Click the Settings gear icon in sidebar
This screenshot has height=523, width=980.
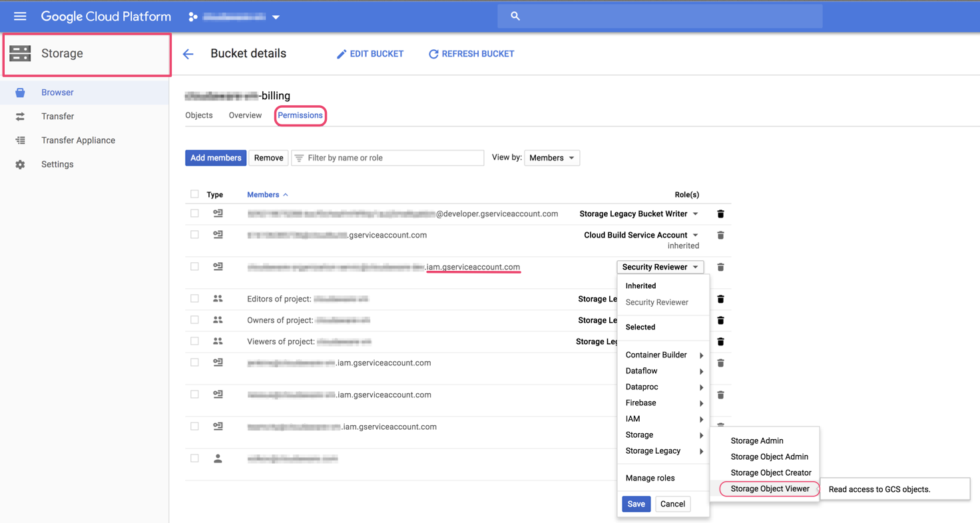tap(20, 164)
